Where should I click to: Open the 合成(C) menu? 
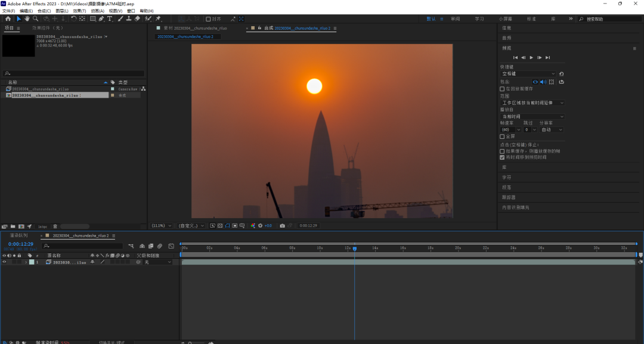[x=44, y=11]
